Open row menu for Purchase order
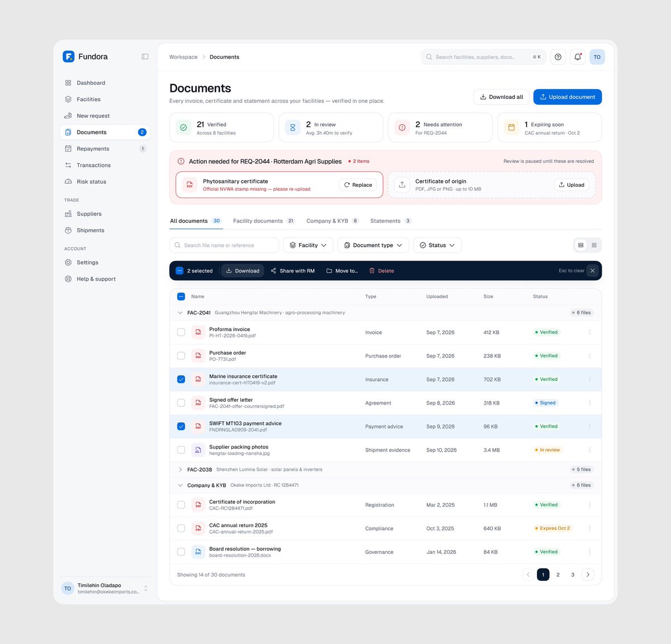Image resolution: width=671 pixels, height=644 pixels. pyautogui.click(x=589, y=356)
